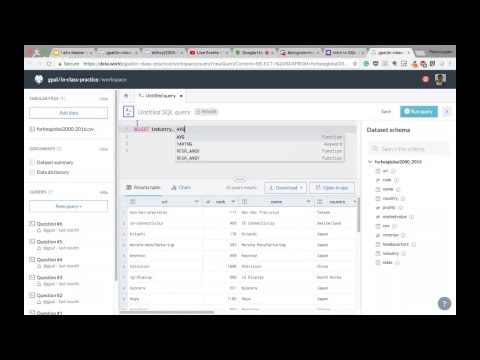The image size is (480, 360).
Task: Switch to Live Events browser tab
Action: tap(208, 53)
